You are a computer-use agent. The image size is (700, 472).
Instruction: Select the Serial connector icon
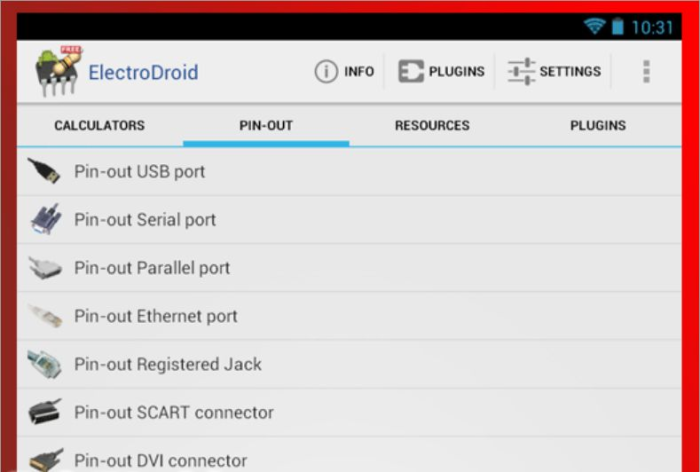(x=46, y=219)
